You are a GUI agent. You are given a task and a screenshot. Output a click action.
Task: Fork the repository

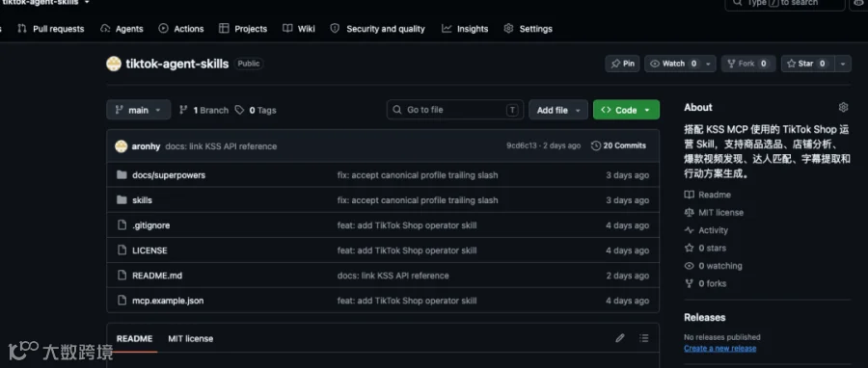[748, 64]
